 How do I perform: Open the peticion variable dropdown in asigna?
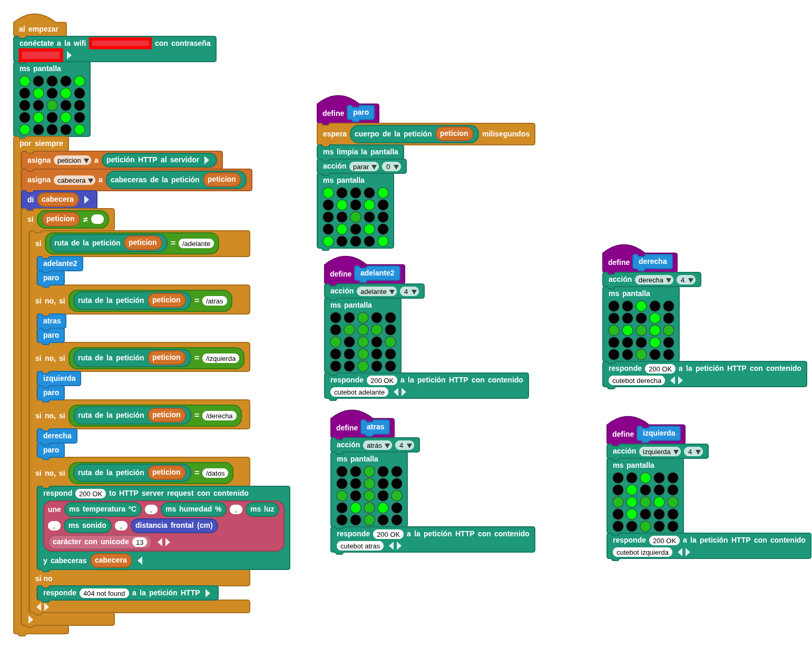(73, 160)
